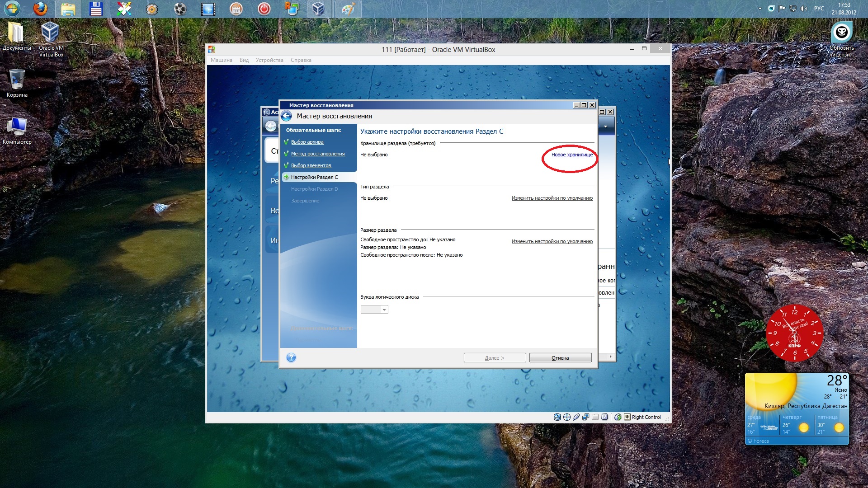Click the virtualization CPU chip icon
This screenshot has height=488, width=868.
[604, 417]
